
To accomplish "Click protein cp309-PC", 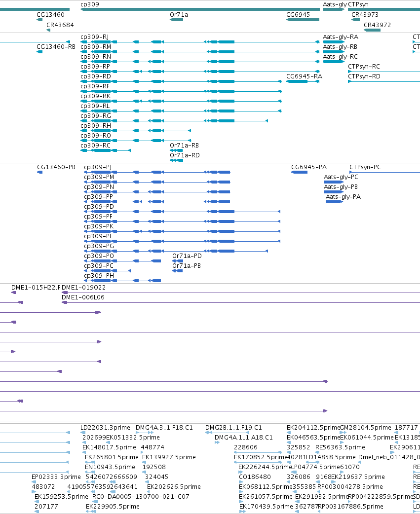I will pos(99,265).
